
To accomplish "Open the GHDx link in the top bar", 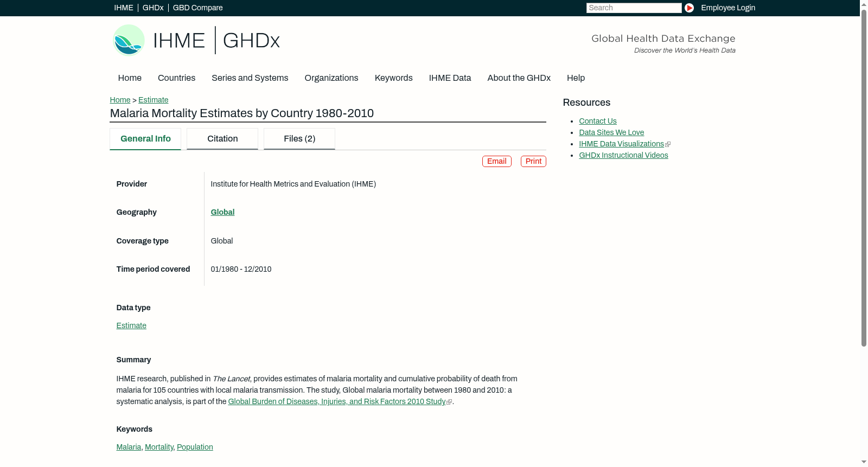I will click(153, 8).
